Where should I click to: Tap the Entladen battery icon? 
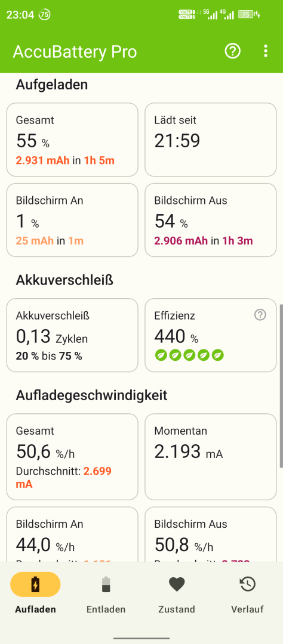pyautogui.click(x=106, y=584)
